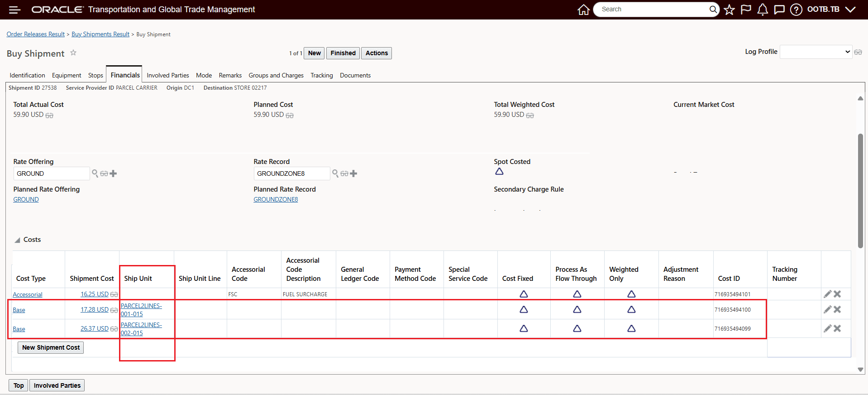Click the New button
This screenshot has height=395, width=868.
[314, 53]
